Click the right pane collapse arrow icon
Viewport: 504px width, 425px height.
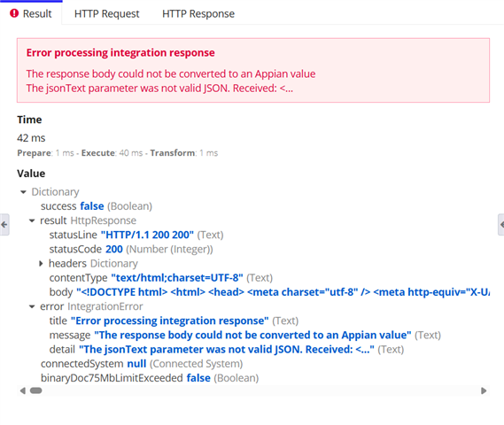pos(501,225)
